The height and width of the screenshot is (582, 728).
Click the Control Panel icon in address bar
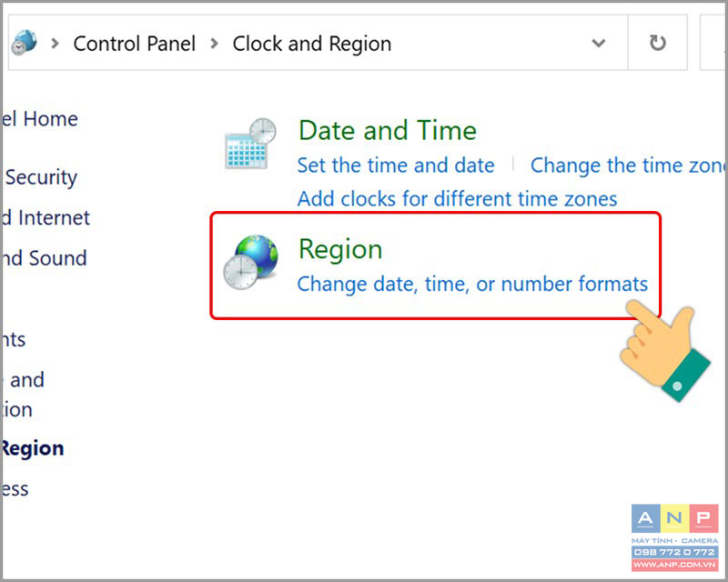[25, 42]
